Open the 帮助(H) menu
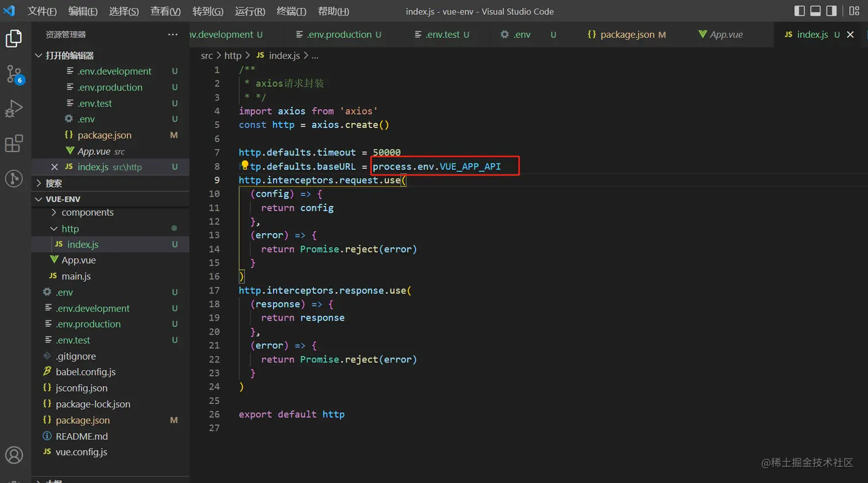868x483 pixels. 334,11
